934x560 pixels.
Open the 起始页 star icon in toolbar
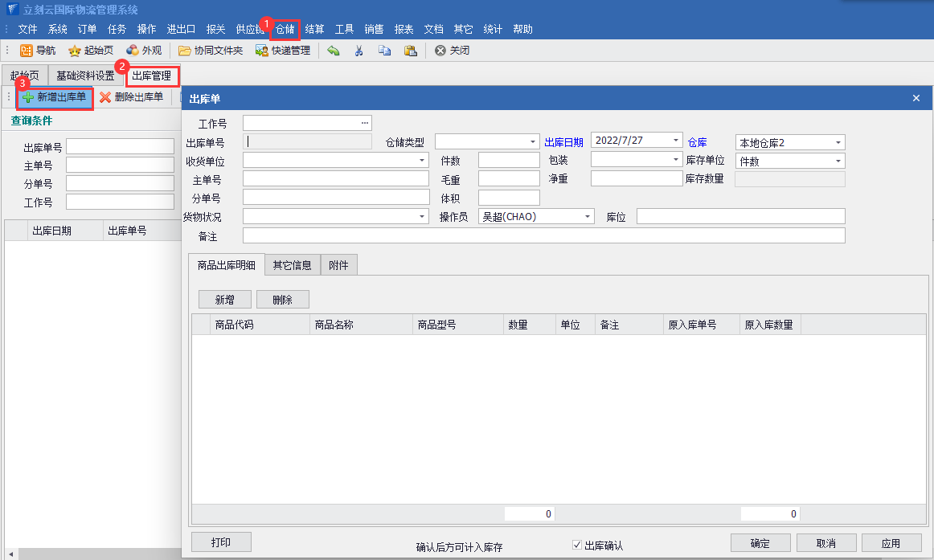coord(75,51)
